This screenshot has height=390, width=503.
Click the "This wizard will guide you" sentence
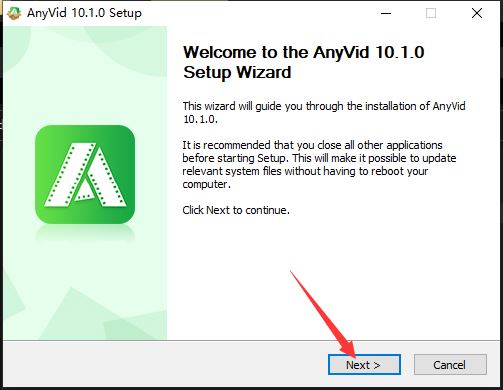[324, 113]
